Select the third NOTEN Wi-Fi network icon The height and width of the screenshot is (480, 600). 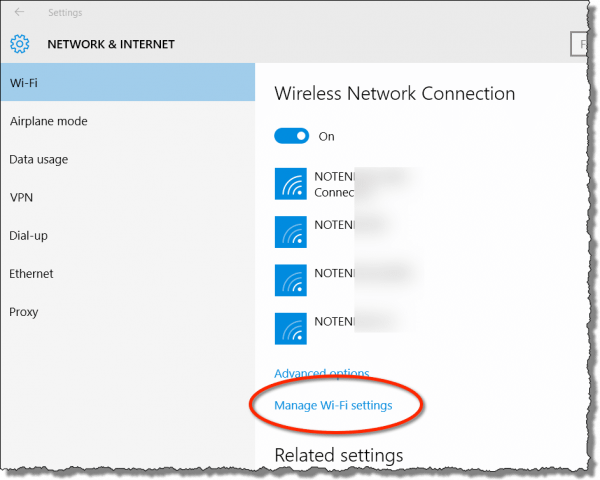point(290,280)
